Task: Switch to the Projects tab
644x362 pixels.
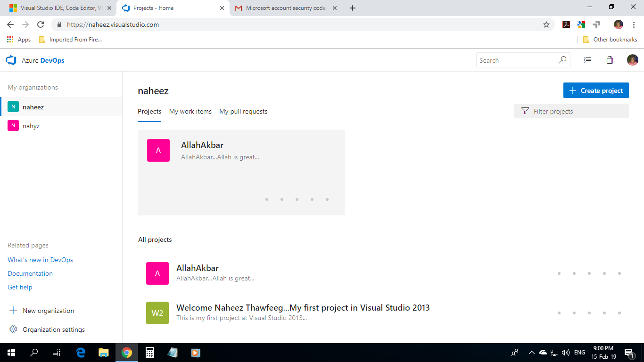Action: point(149,111)
